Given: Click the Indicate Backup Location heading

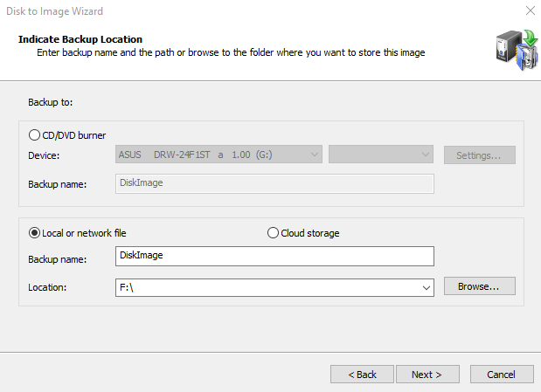Looking at the screenshot, I should pos(80,39).
